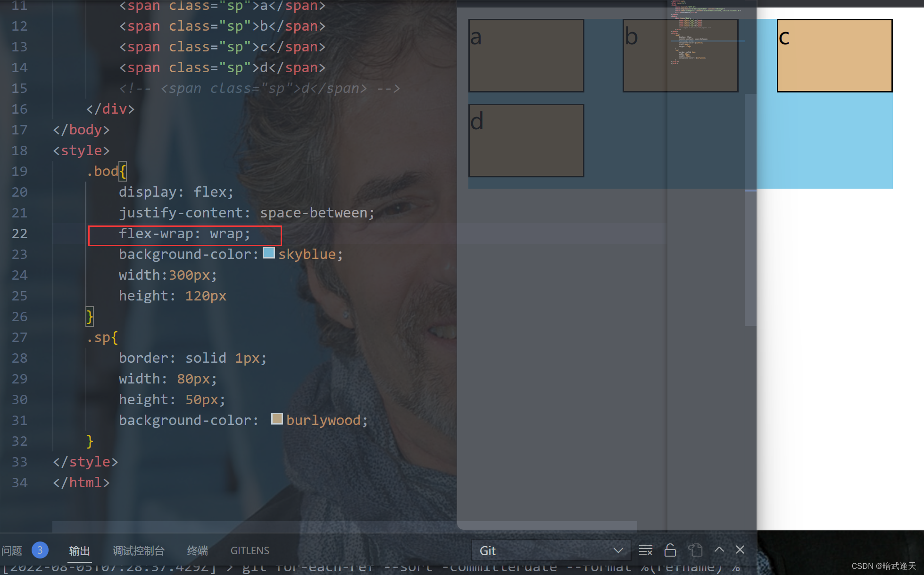924x575 pixels.
Task: Select the 输出 (Output) tab
Action: click(x=79, y=550)
